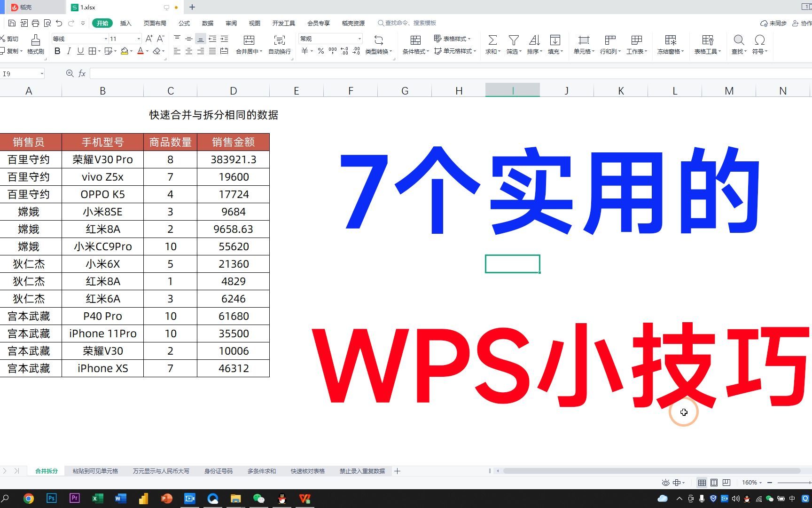Open the 数据 (Data) ribbon tab

coord(207,23)
